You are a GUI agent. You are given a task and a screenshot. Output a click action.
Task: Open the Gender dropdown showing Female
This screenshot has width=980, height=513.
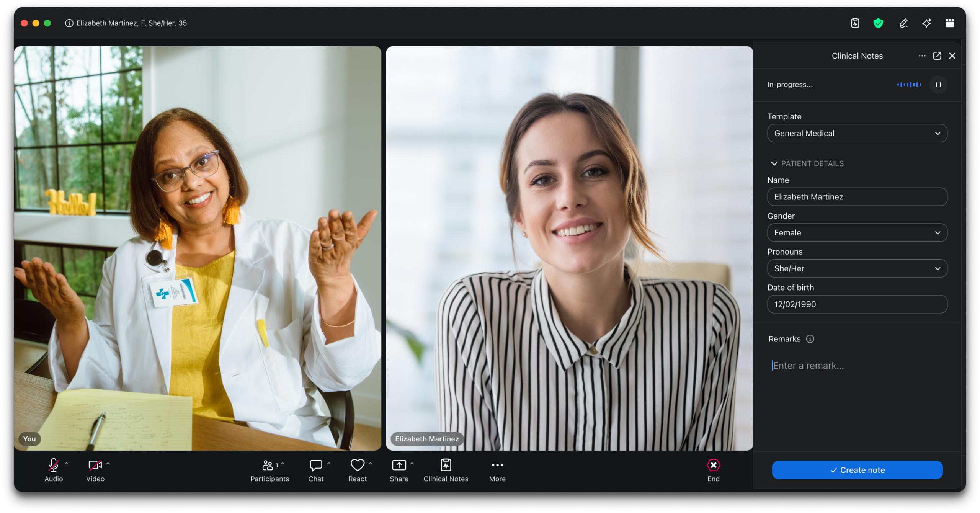(x=857, y=233)
